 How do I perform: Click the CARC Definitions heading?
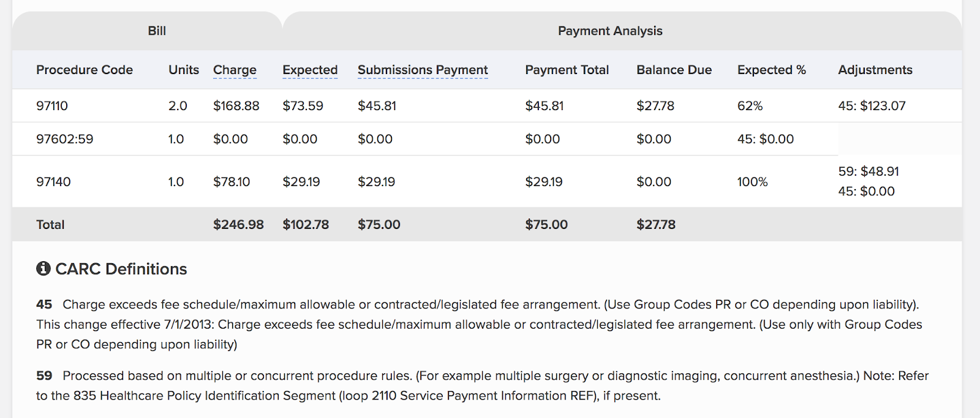pyautogui.click(x=121, y=269)
